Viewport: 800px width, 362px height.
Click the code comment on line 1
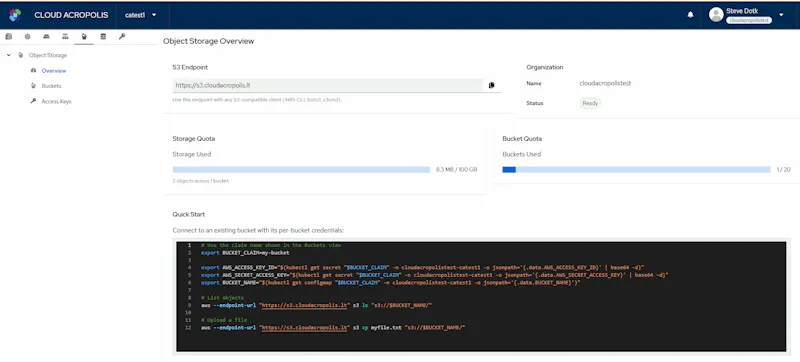click(271, 245)
